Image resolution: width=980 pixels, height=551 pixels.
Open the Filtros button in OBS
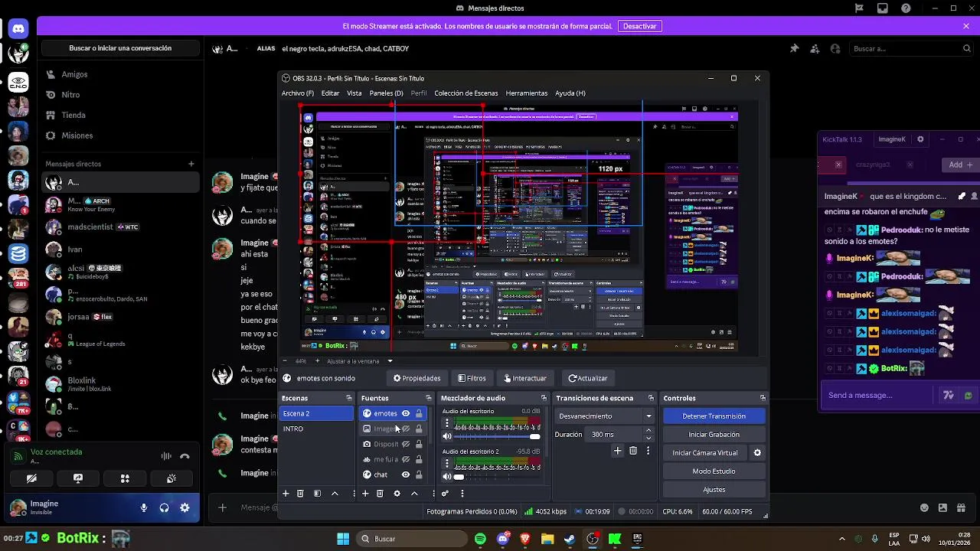pyautogui.click(x=472, y=378)
